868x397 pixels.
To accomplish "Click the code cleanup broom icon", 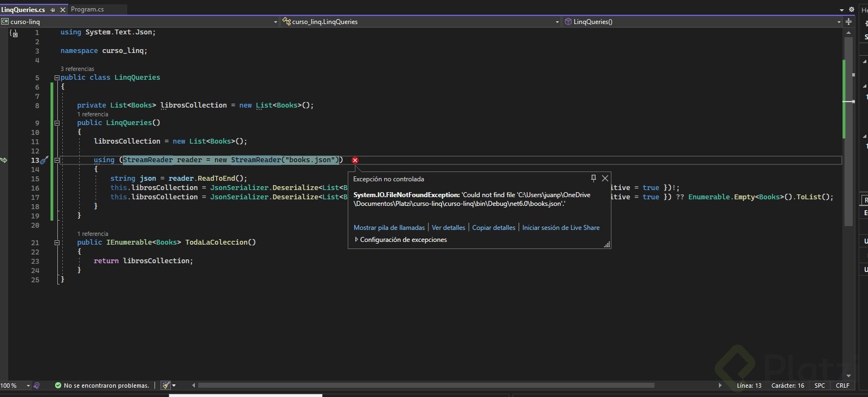I will [165, 385].
